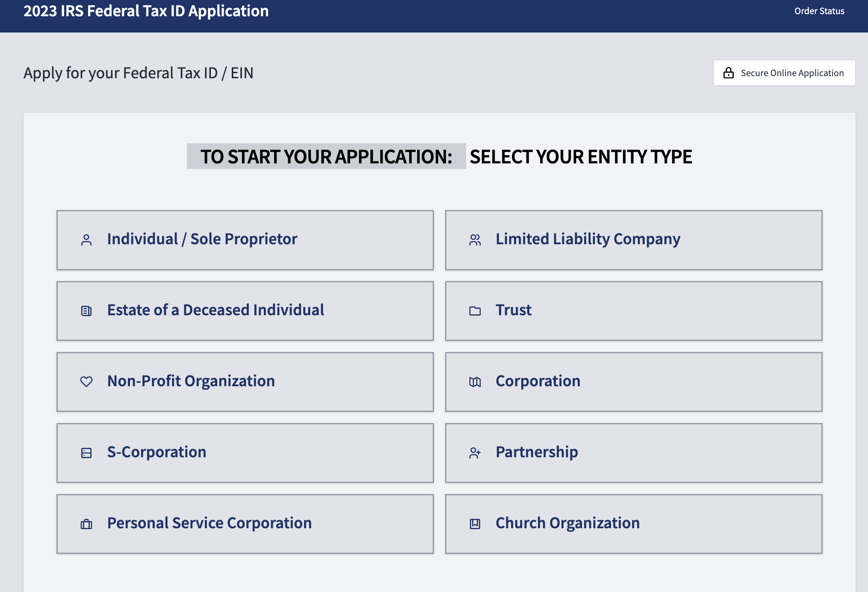Click the Secure Online Application badge

(784, 73)
